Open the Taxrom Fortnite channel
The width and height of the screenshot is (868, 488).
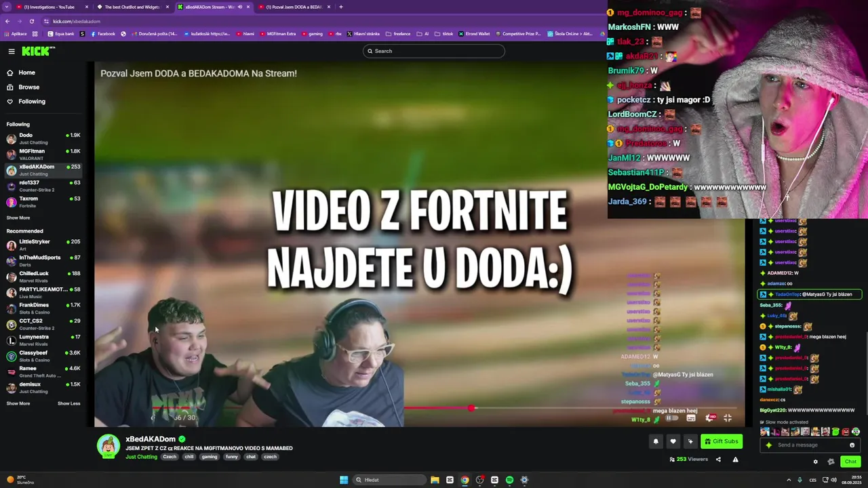point(43,202)
